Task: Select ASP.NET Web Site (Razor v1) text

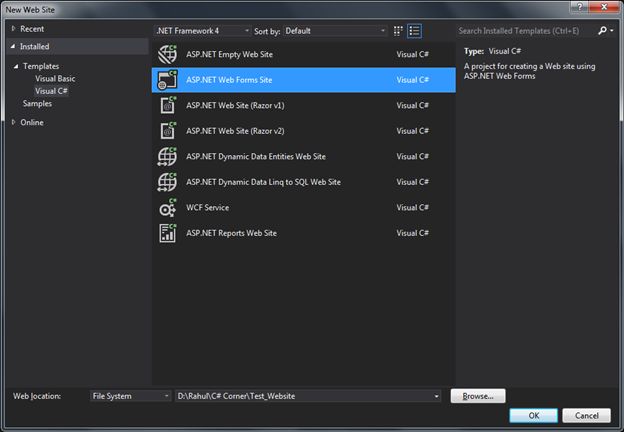Action: coord(235,105)
